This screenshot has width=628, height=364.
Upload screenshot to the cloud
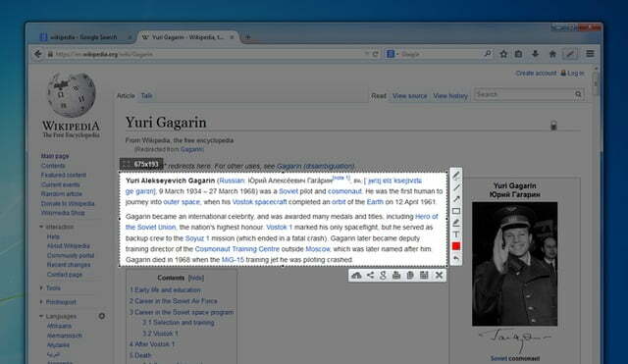(356, 275)
